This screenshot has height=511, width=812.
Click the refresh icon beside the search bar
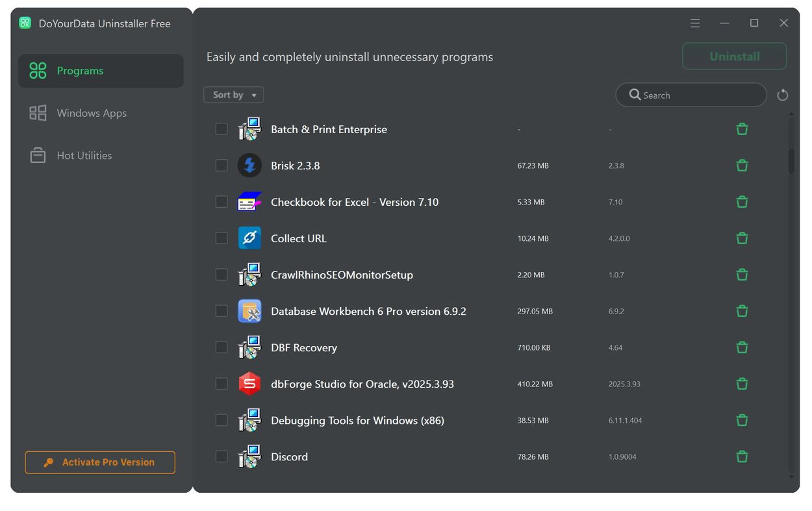(x=782, y=95)
